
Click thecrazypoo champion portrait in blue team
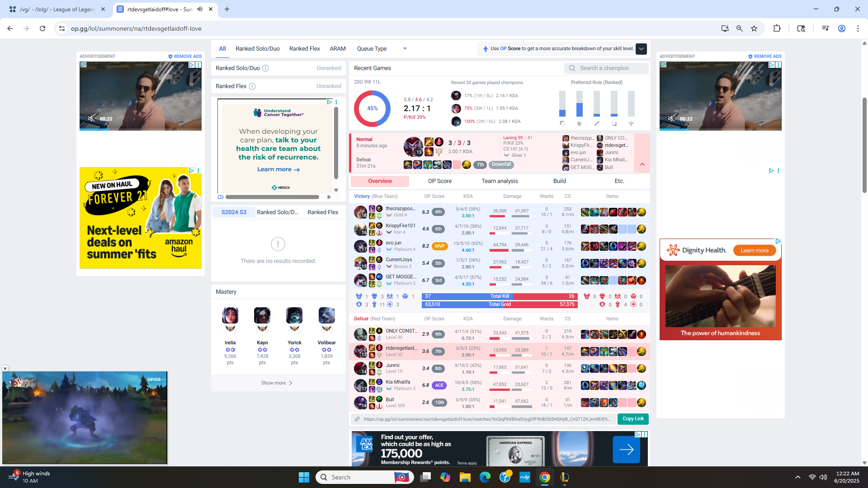(360, 212)
